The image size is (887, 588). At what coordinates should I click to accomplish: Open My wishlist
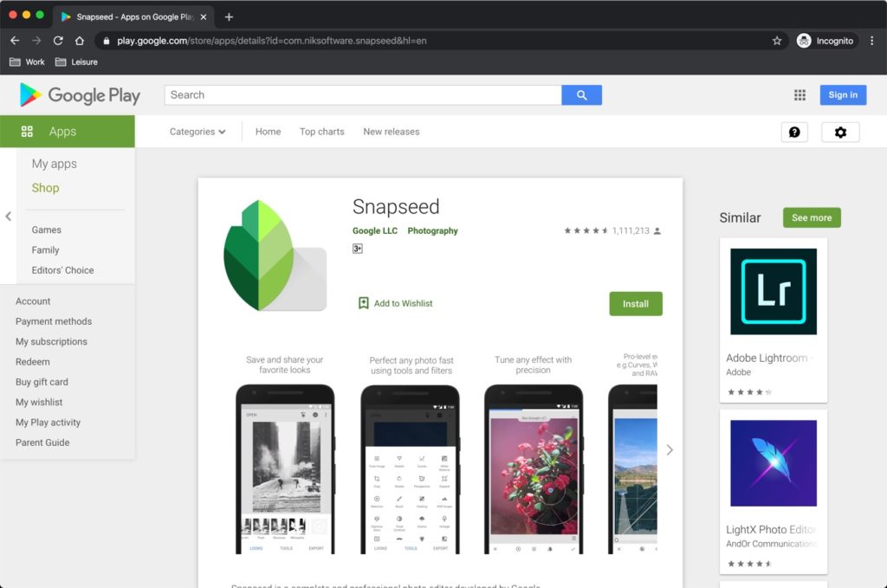coord(39,402)
